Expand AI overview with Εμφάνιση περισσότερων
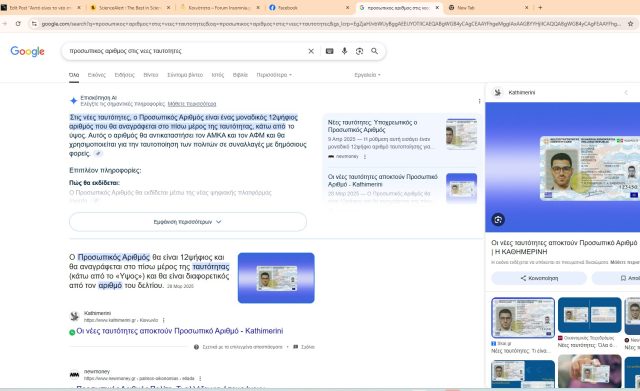640x391 pixels. (188, 222)
